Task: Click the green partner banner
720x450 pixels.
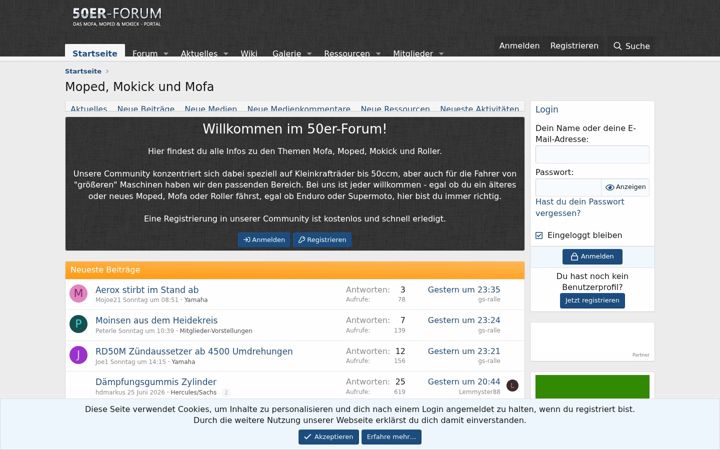Action: pos(592,387)
